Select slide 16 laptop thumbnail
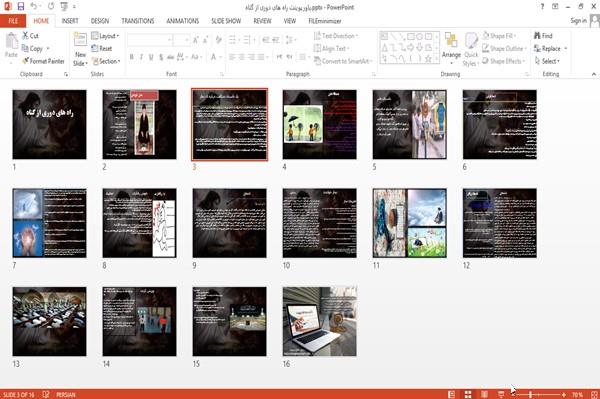This screenshot has width=600, height=399. point(320,321)
